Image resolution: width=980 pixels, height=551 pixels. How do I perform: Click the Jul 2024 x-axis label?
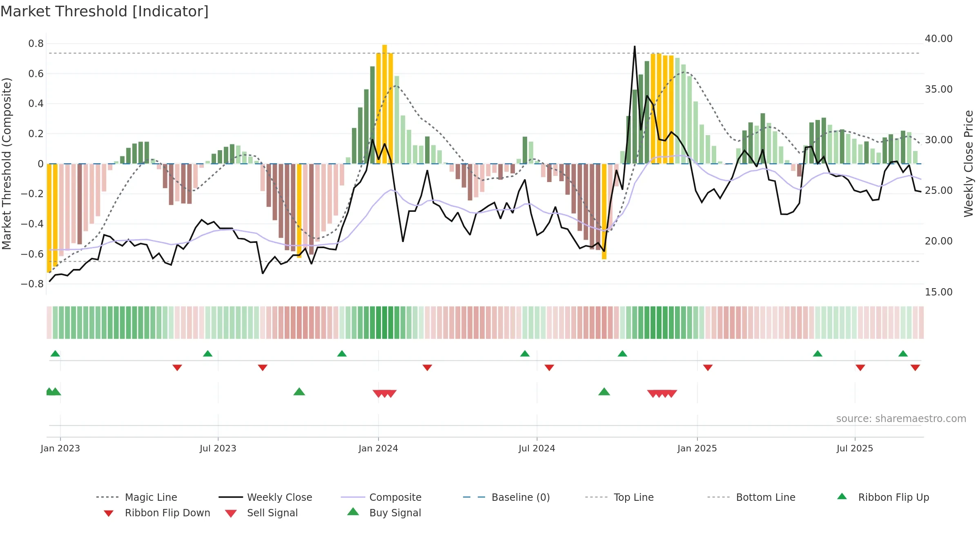[x=537, y=449]
